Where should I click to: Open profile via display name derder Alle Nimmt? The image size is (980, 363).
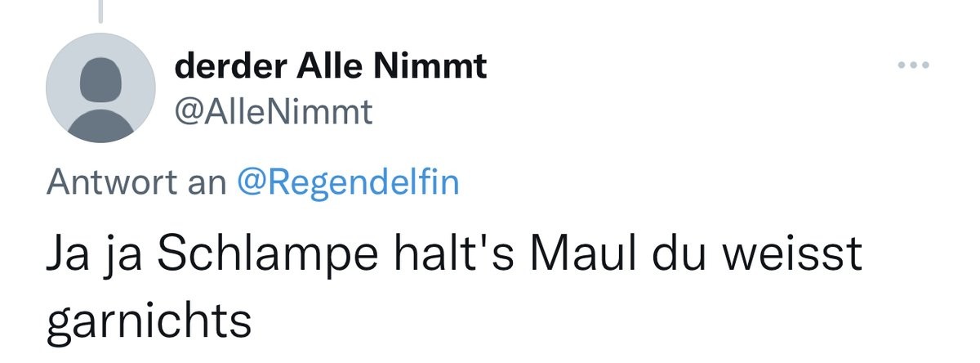tap(331, 65)
